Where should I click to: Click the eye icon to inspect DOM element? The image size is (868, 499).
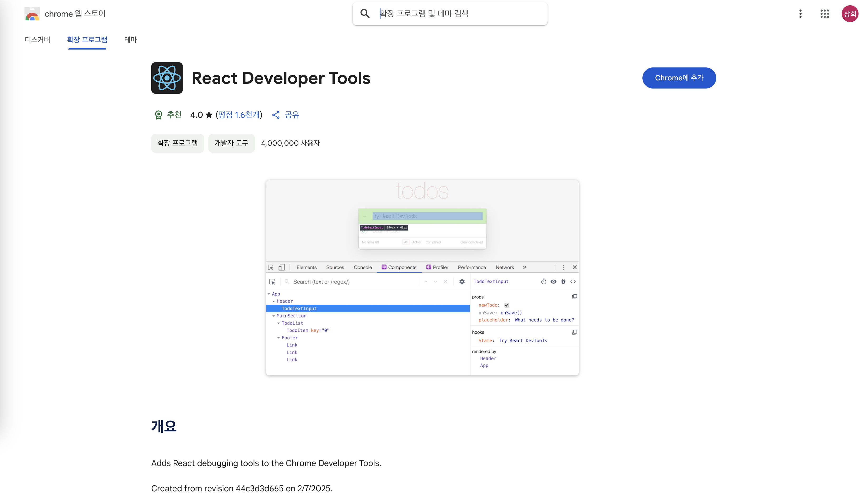553,282
